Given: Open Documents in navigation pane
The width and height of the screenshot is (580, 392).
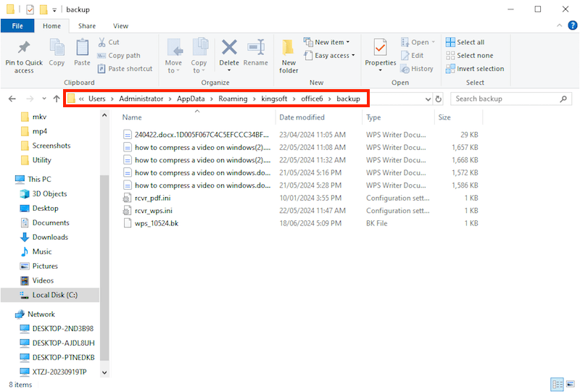Looking at the screenshot, I should coord(51,222).
